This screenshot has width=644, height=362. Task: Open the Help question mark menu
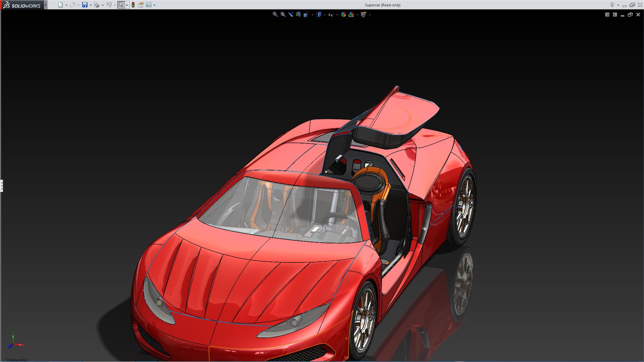click(x=612, y=5)
